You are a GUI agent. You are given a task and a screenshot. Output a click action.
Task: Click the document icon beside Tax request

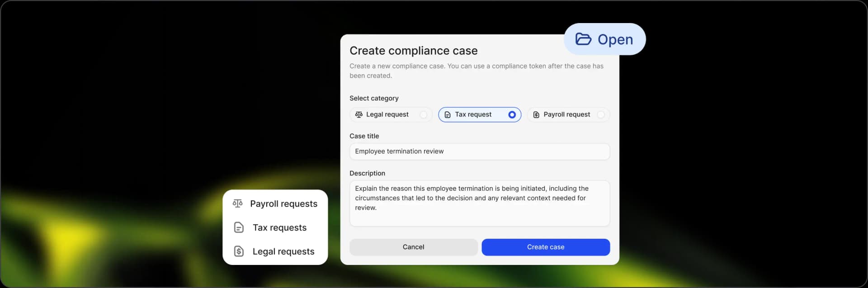click(x=447, y=115)
